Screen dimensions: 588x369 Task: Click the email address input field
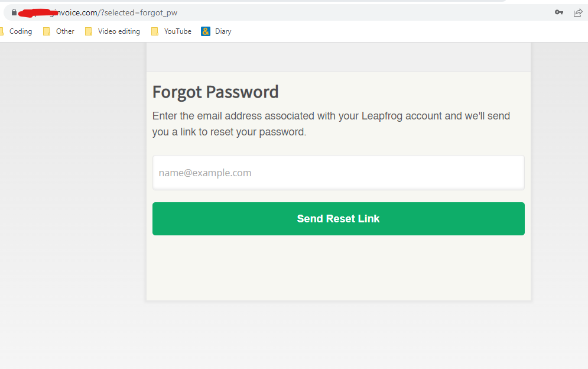(338, 173)
